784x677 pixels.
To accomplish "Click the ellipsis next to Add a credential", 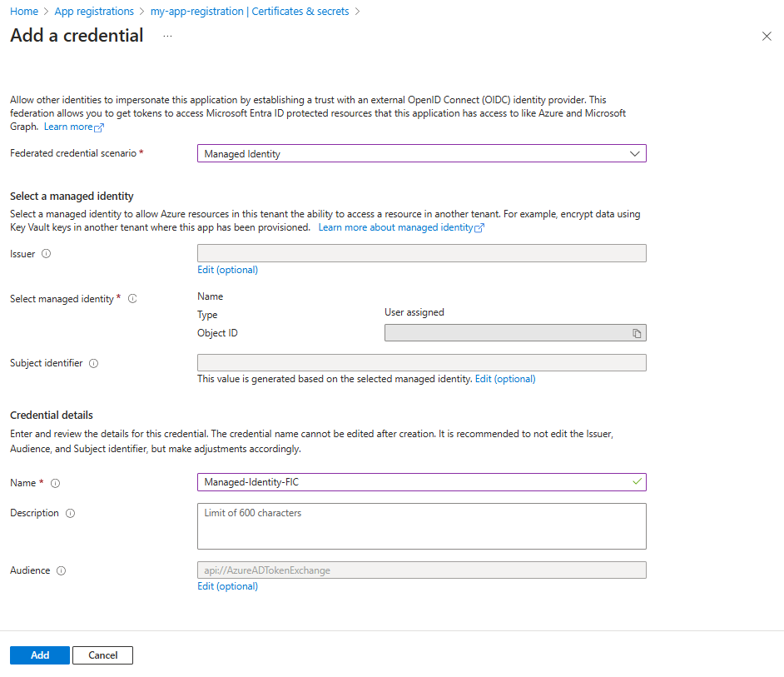I will pyautogui.click(x=166, y=37).
